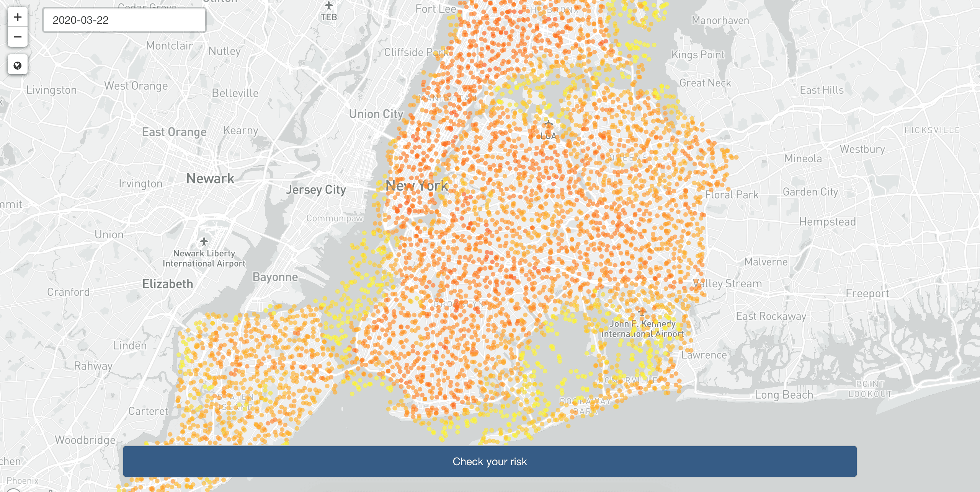Viewport: 980px width, 492px height.
Task: Click the zoom out (-) button
Action: pyautogui.click(x=17, y=36)
